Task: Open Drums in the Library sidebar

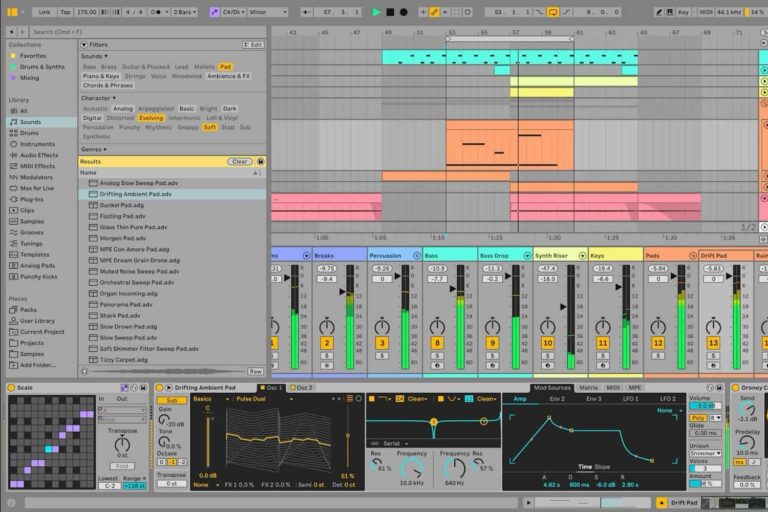Action: coord(29,133)
